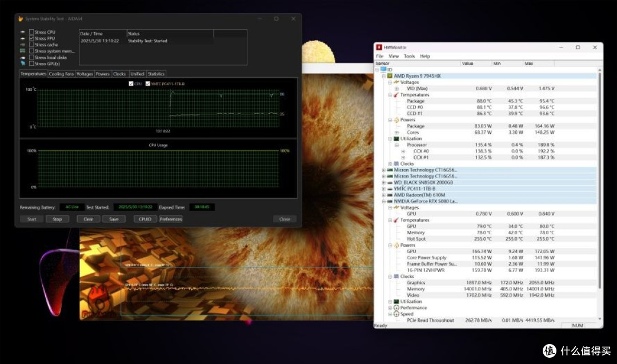This screenshot has width=617, height=364.
Task: Click the WD_BLACK SN850X drive icon
Action: click(x=390, y=183)
